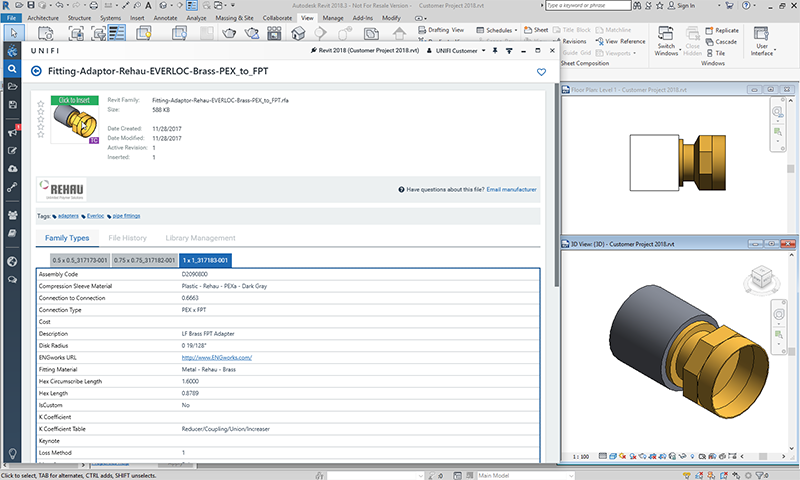The image size is (800, 480).
Task: Click the Email manufacturer link
Action: (x=511, y=189)
